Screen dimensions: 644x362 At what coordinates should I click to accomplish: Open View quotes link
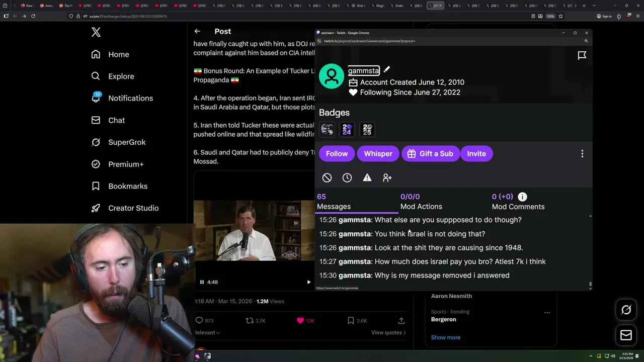click(388, 332)
